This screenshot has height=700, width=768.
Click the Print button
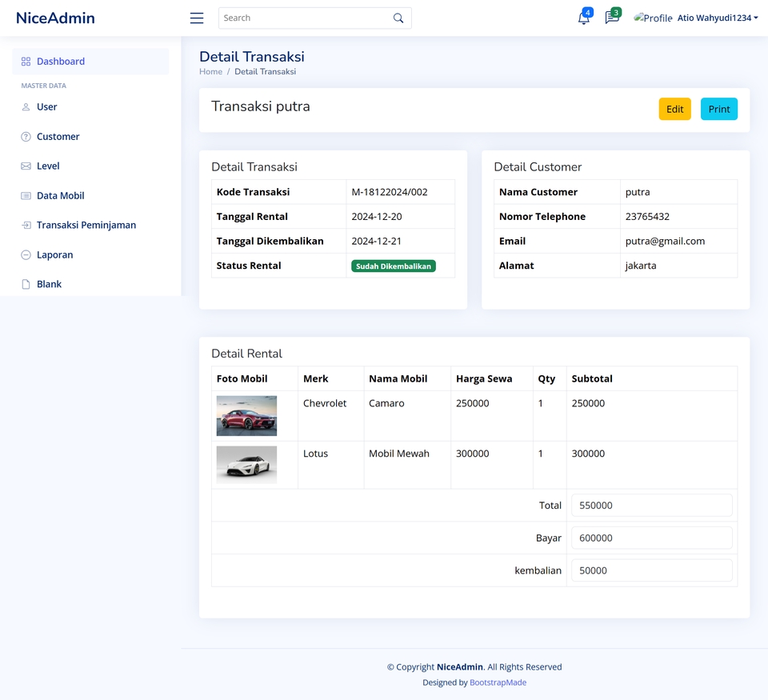(x=718, y=110)
